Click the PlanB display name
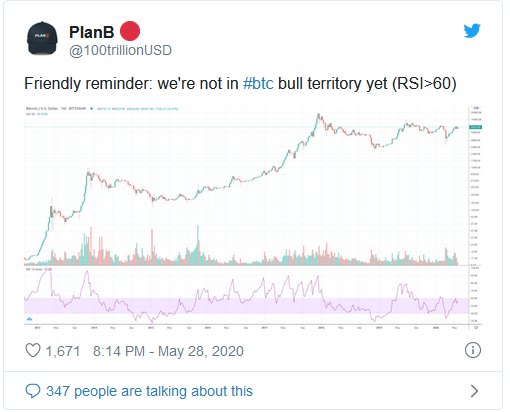 [x=92, y=32]
